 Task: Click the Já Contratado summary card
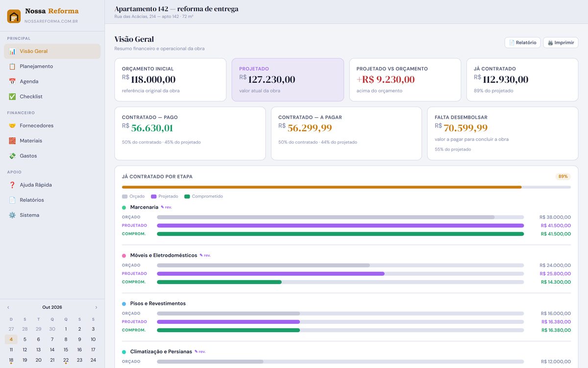pyautogui.click(x=522, y=80)
